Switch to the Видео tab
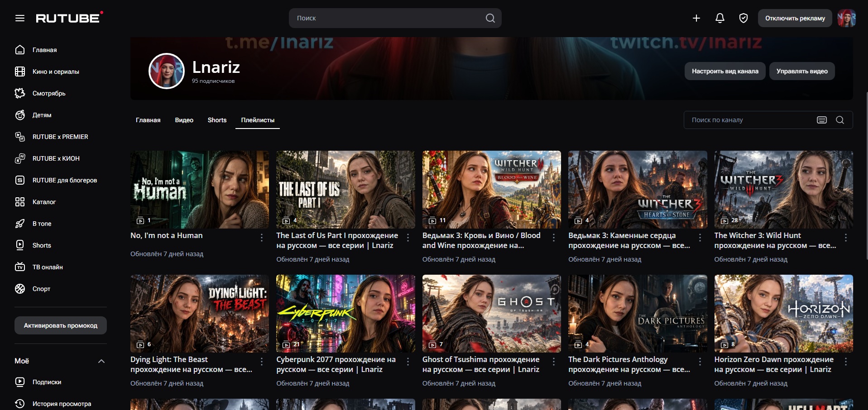The image size is (868, 410). tap(184, 120)
